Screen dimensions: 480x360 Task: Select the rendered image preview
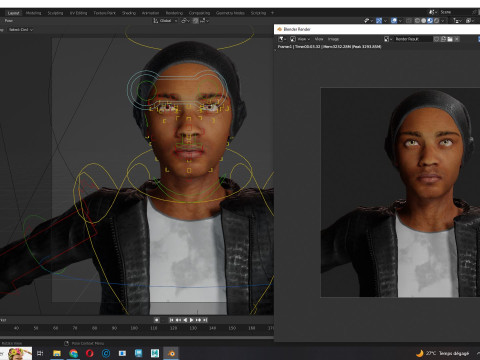(400, 192)
